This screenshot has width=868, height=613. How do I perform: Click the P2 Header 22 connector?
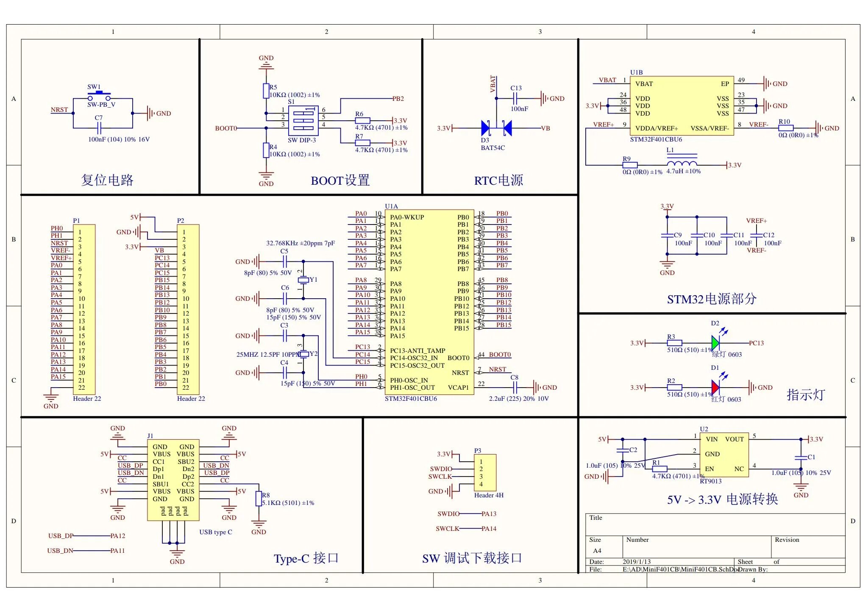click(x=188, y=309)
